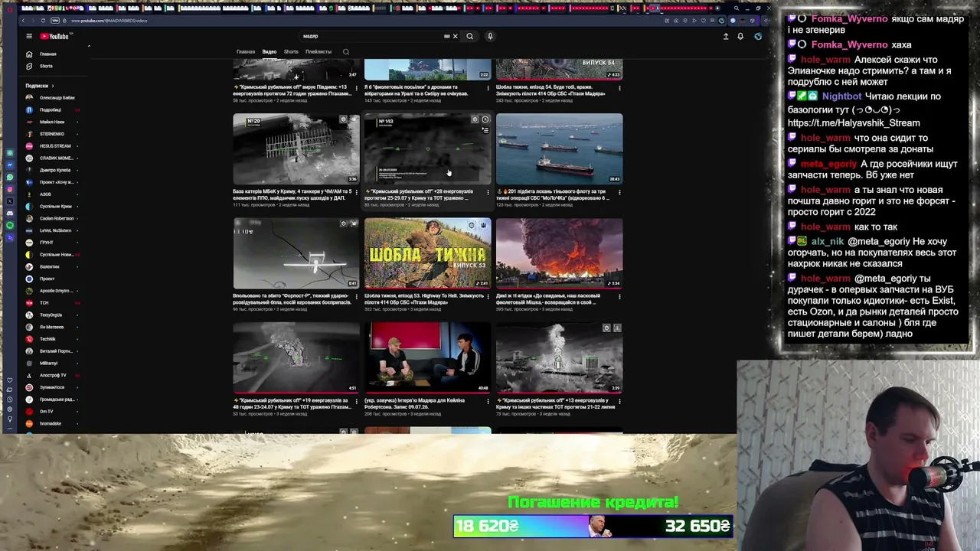Open the YouTube hamburger guide menu
Viewport: 980px width, 551px height.
29,36
